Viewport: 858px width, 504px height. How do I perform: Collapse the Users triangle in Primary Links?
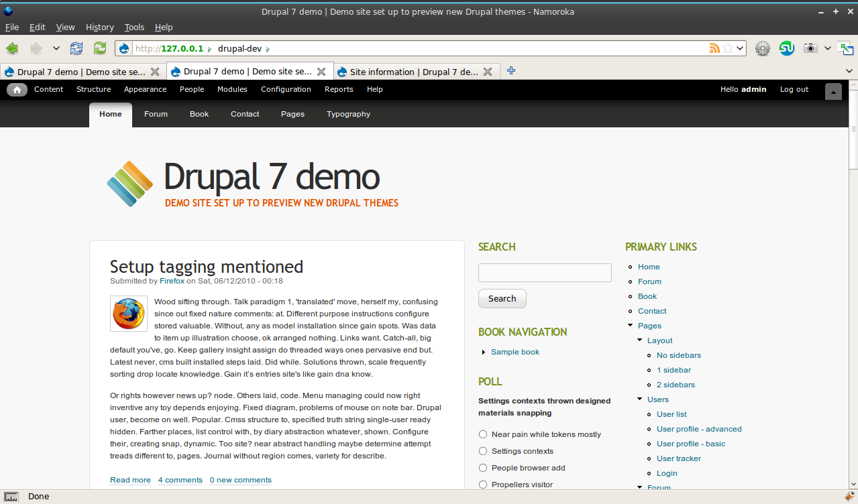coord(640,399)
